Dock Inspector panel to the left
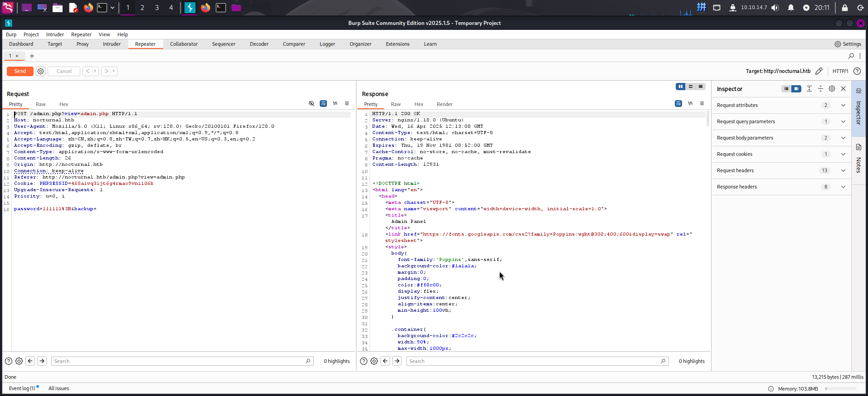 (786, 89)
